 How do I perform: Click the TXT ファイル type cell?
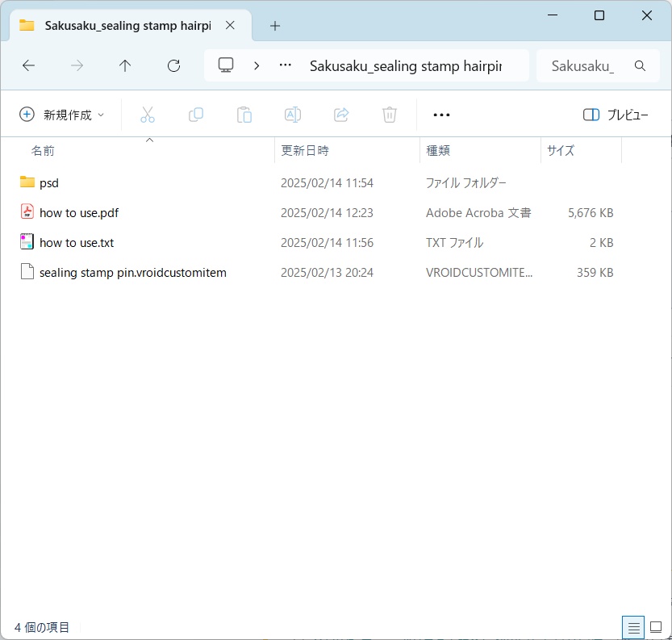point(454,243)
